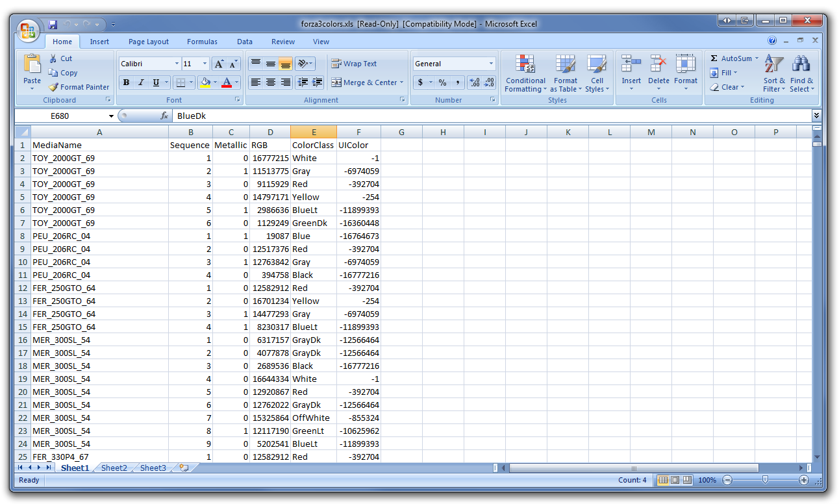Decrease the cell indent
Viewport: 839px width, 504px height.
302,82
